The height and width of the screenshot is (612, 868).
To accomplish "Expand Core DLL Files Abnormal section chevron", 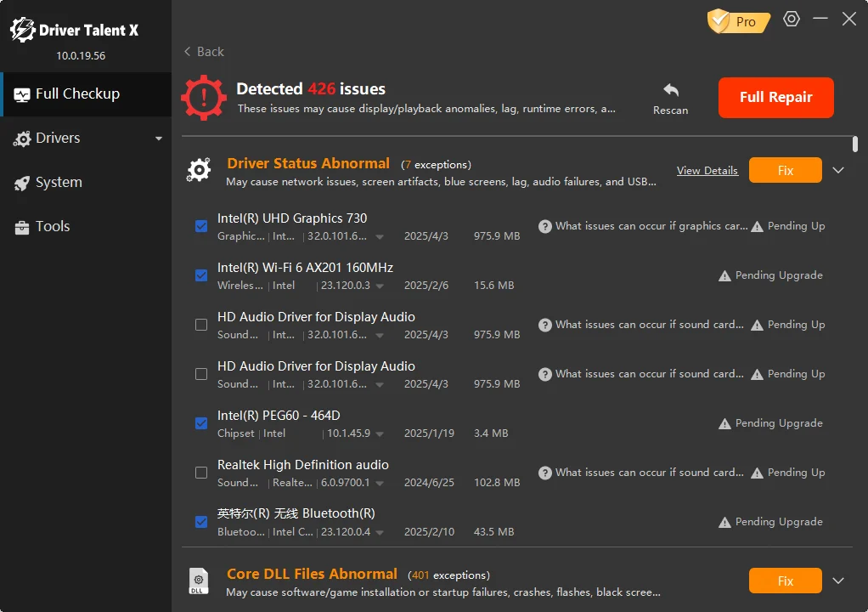I will coord(838,581).
